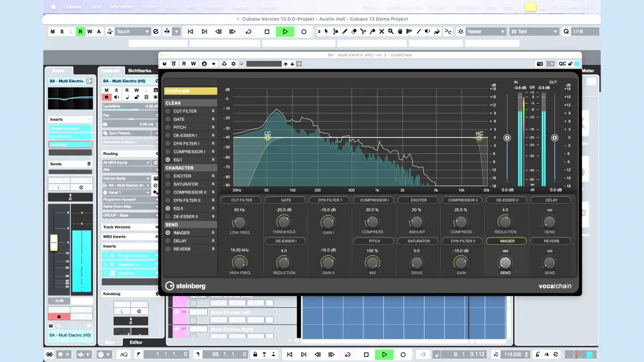The width and height of the screenshot is (644, 362).
Task: Select the Glue tool in the toolbar
Action: coord(372,32)
